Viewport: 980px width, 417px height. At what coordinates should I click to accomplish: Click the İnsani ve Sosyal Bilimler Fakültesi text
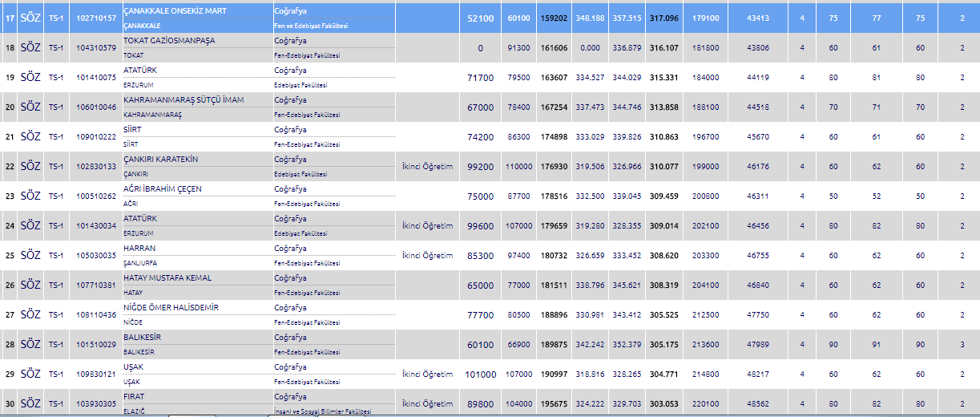tap(323, 411)
